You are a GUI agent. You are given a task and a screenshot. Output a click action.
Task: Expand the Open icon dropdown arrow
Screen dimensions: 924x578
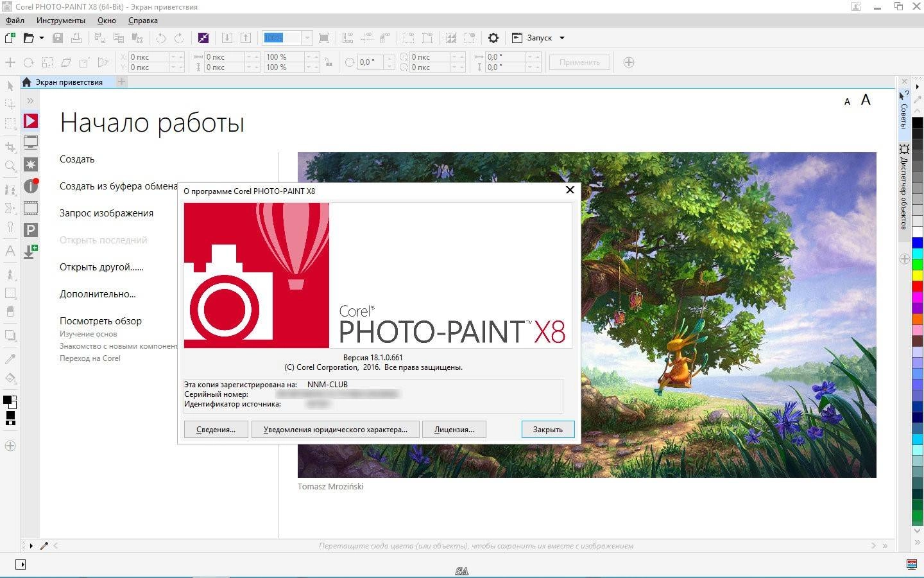coord(42,38)
